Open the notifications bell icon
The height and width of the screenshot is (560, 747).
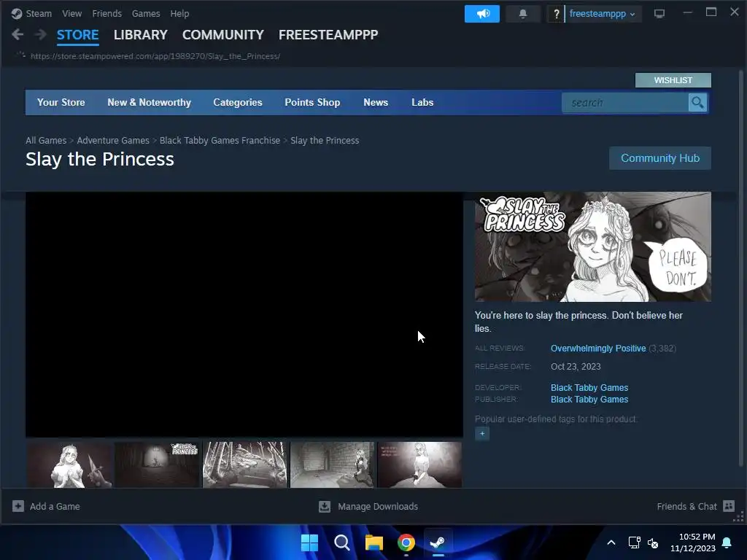coord(522,14)
